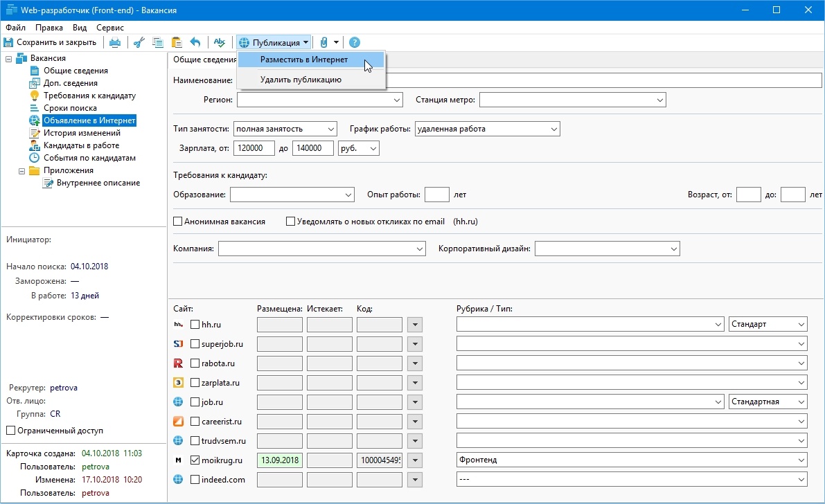Choose 'Разместить в Интернет' from the menu
825x504 pixels.
click(304, 60)
